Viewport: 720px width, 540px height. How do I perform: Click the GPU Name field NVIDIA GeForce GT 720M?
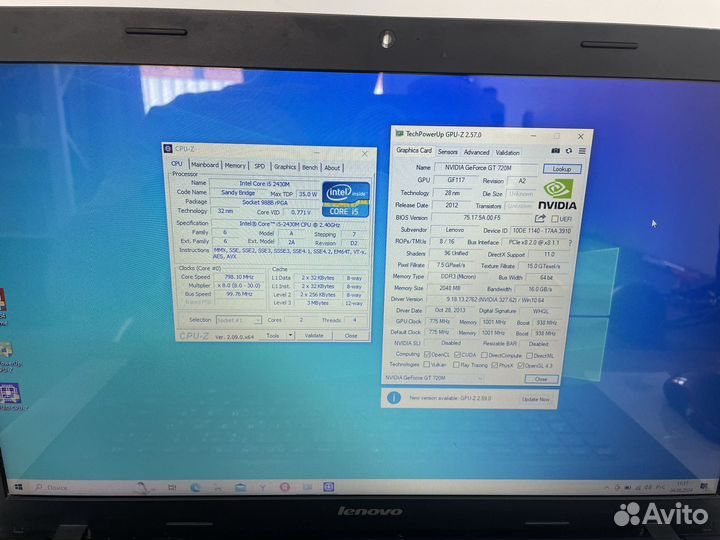[485, 168]
